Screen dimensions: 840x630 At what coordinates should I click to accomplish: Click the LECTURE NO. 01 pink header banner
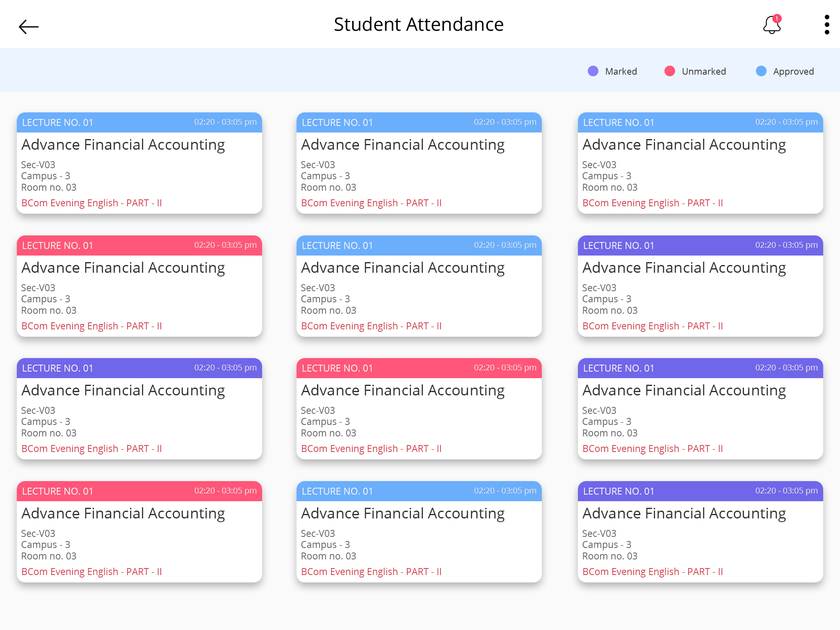tap(139, 245)
